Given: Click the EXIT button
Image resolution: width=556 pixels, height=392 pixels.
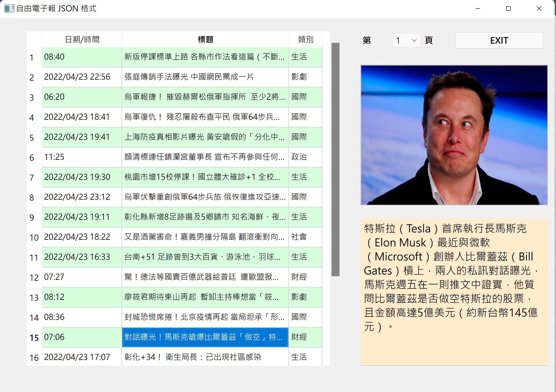Looking at the screenshot, I should coord(499,40).
